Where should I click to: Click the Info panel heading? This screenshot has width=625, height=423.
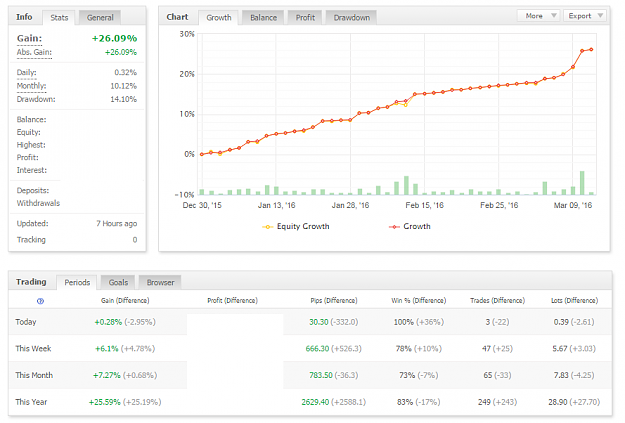24,17
